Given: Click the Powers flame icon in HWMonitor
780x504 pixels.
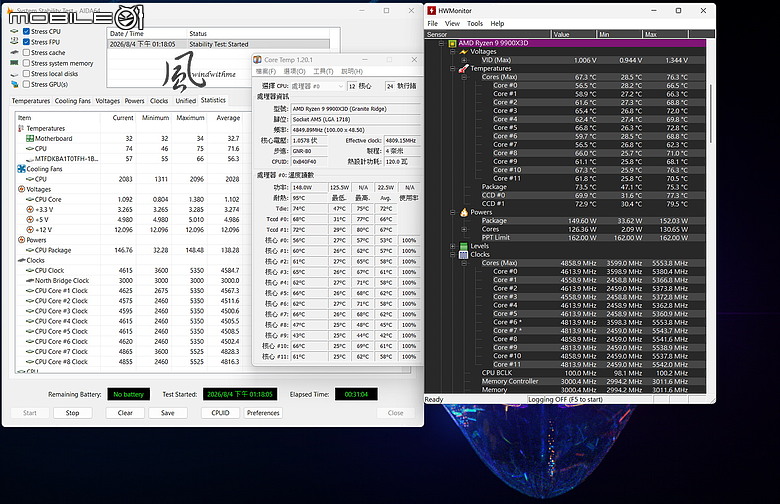Looking at the screenshot, I should tap(464, 212).
